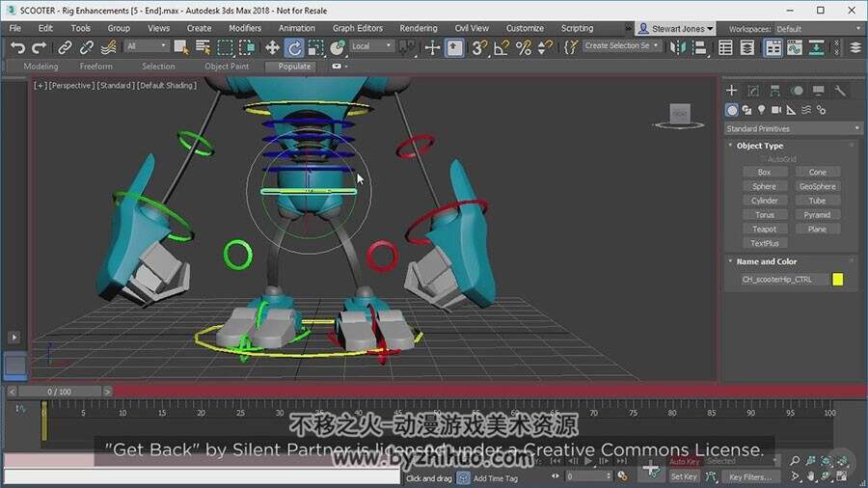
Task: Open the Animation menu
Action: tap(297, 28)
